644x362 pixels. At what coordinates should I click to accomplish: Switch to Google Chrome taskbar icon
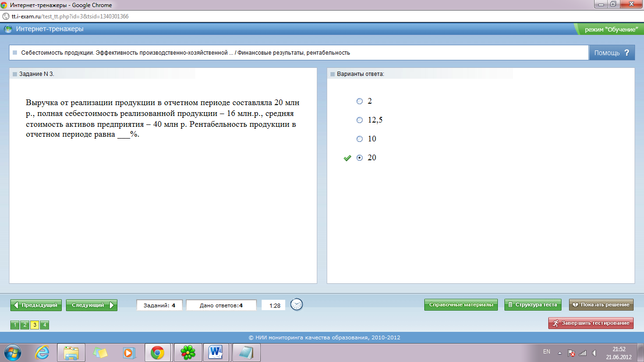157,352
